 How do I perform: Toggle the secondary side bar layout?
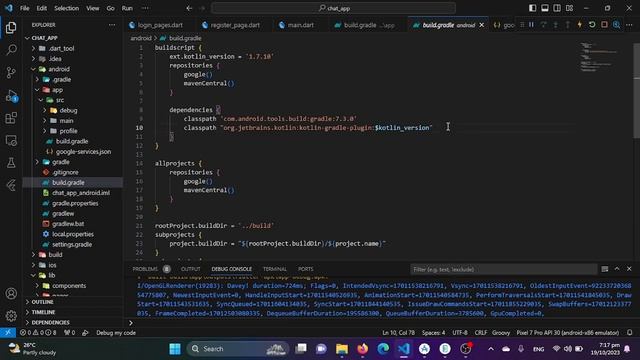(x=557, y=8)
